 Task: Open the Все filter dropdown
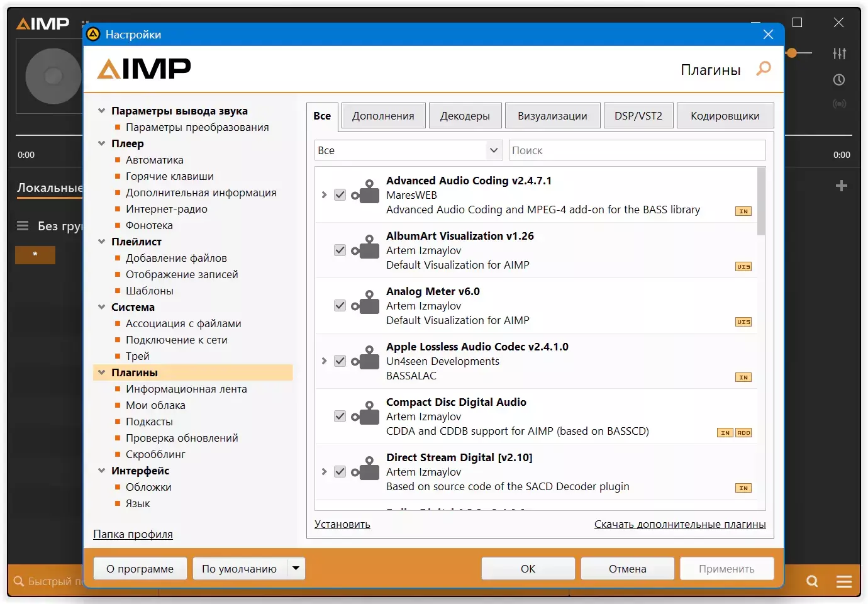(x=409, y=150)
